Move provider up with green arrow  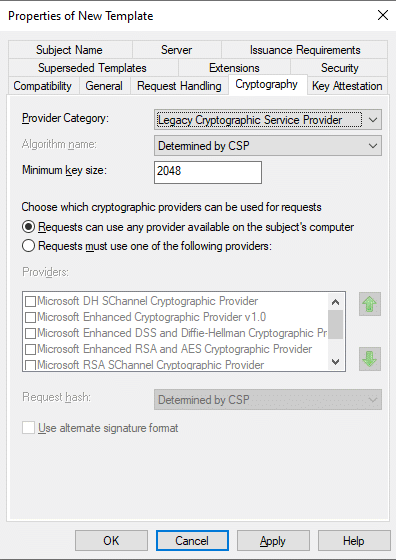click(370, 304)
